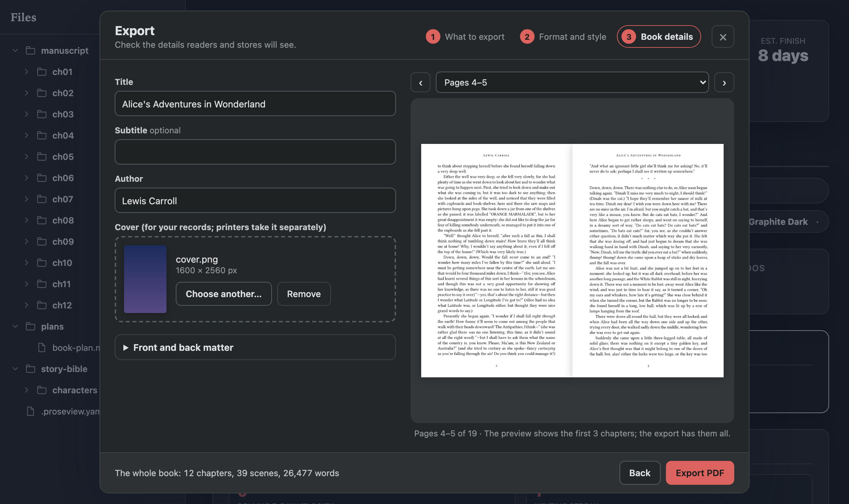Close the Export dialog

point(723,37)
